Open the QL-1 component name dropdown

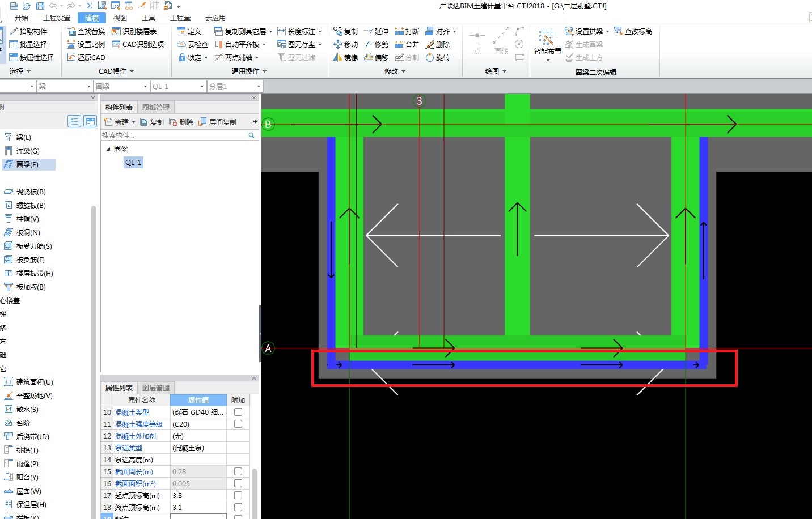(202, 86)
